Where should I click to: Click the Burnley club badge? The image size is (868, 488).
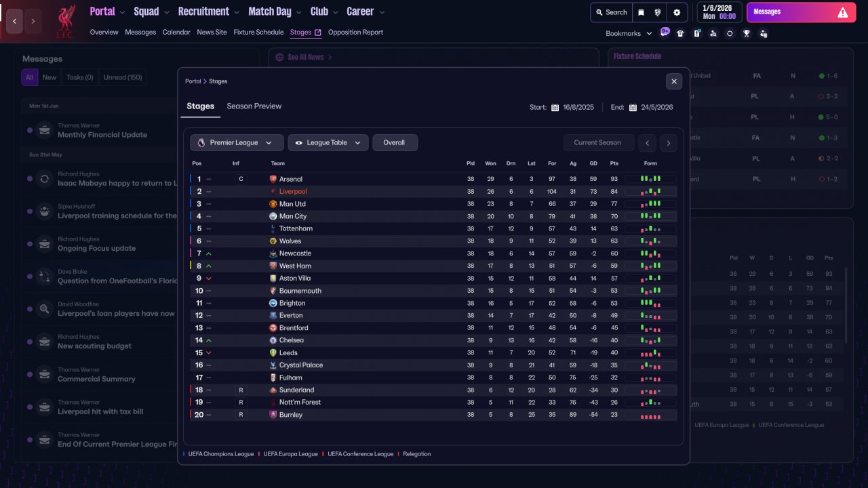273,415
